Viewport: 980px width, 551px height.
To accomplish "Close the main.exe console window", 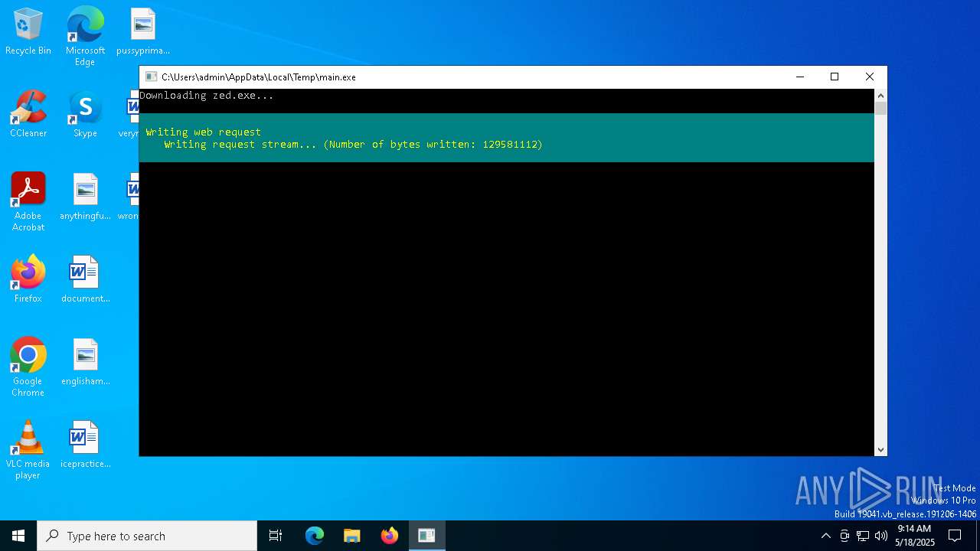I will point(870,77).
